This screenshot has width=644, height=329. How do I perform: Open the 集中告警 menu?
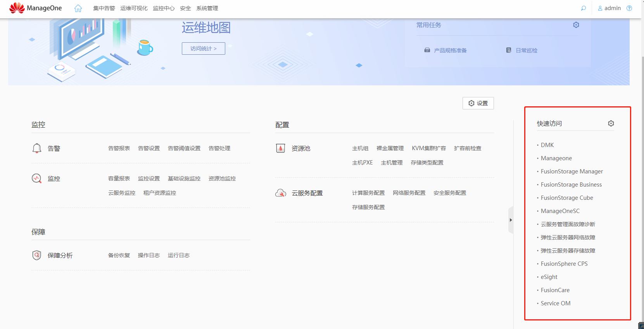coord(104,8)
